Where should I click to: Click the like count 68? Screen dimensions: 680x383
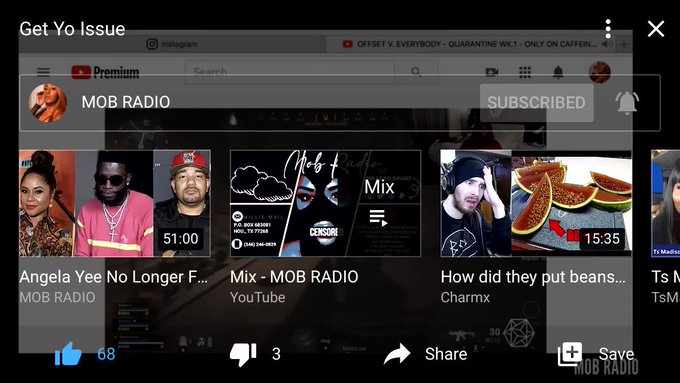pos(106,354)
